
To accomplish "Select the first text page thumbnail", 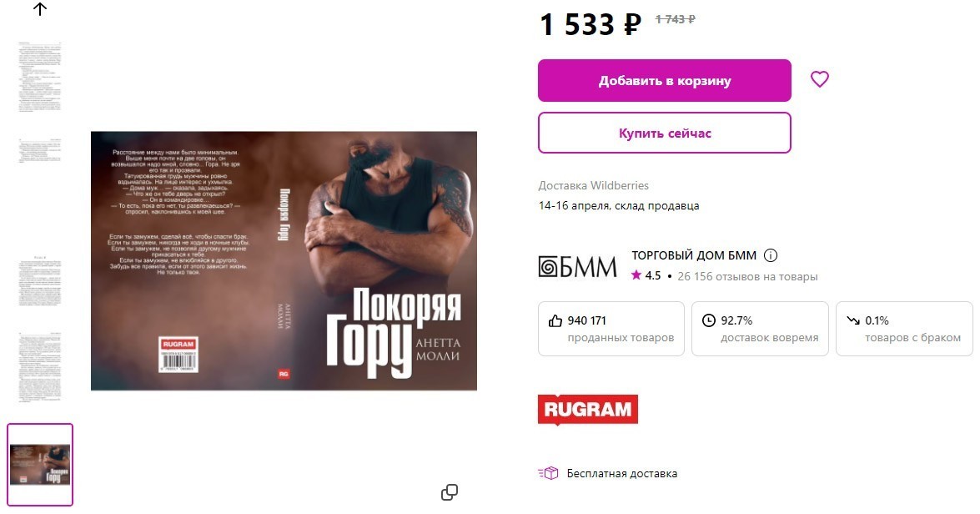I will pyautogui.click(x=40, y=78).
